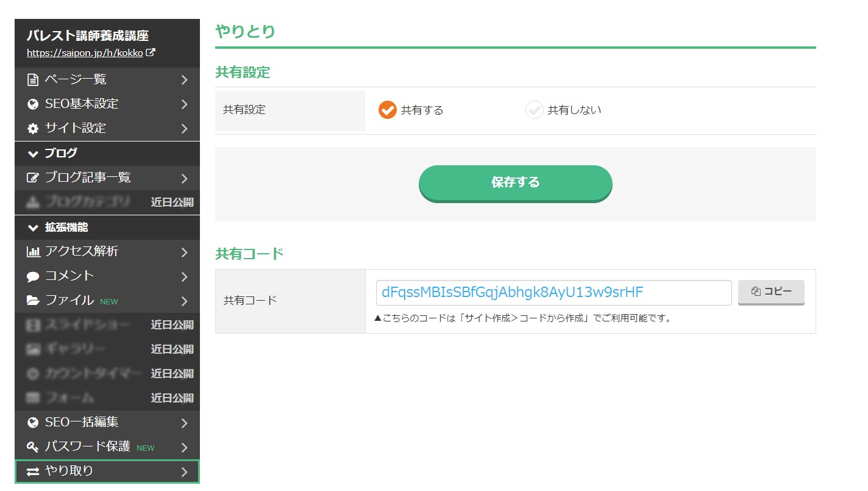This screenshot has width=868, height=491.
Task: Click the パスワード保護 key icon
Action: point(33,447)
